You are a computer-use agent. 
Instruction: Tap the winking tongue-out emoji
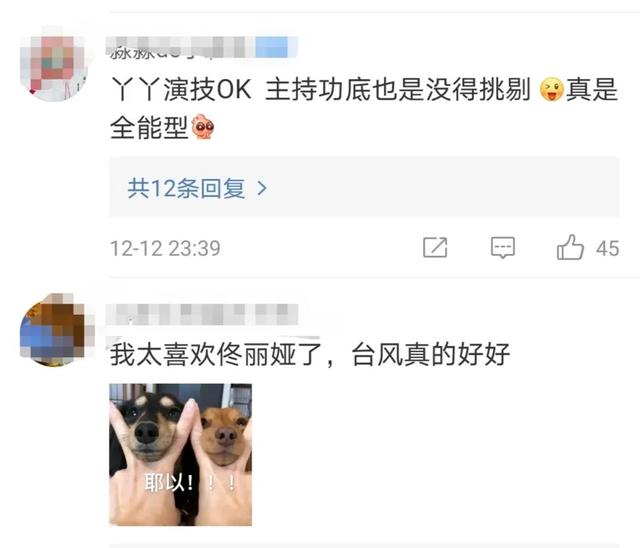(x=551, y=90)
